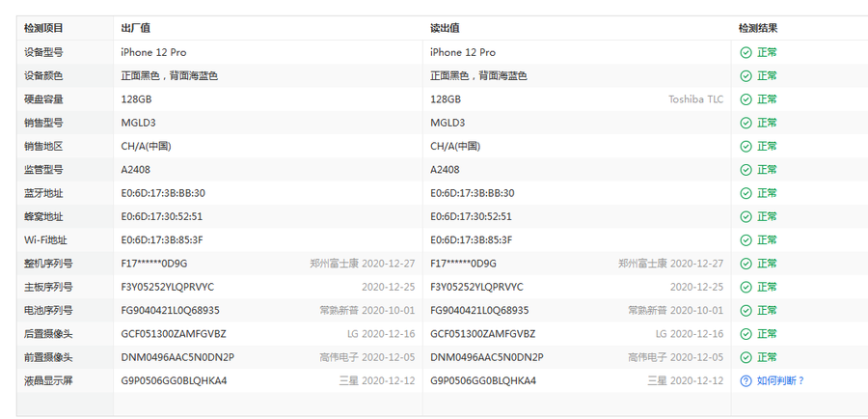Click the question mark icon in 液晶显示屏 row

tap(746, 380)
